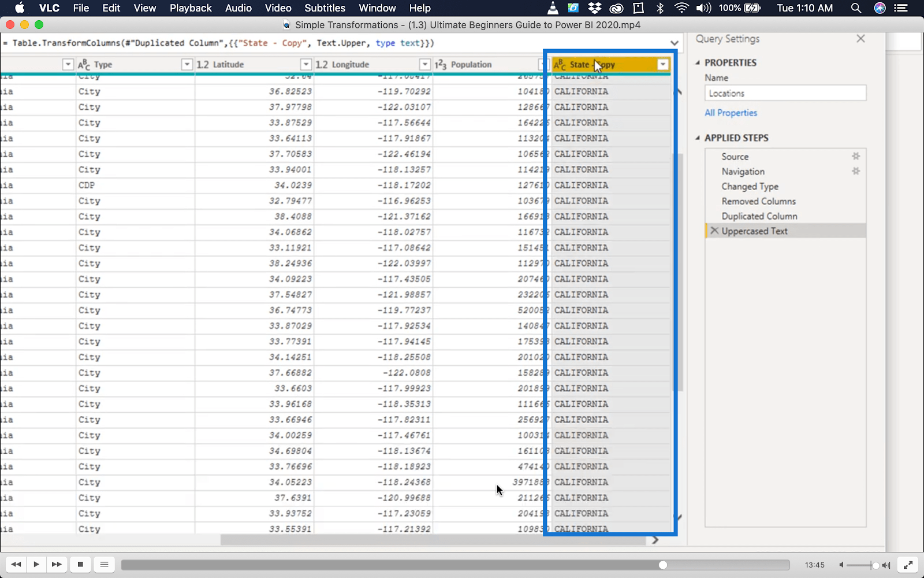This screenshot has width=924, height=578.
Task: Open the Wi-Fi status menu
Action: [x=681, y=8]
